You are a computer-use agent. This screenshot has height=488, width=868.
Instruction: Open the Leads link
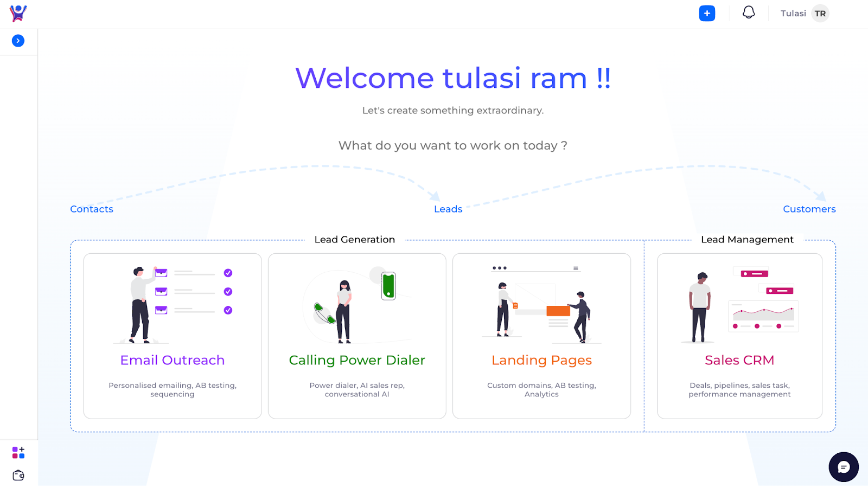coord(448,209)
